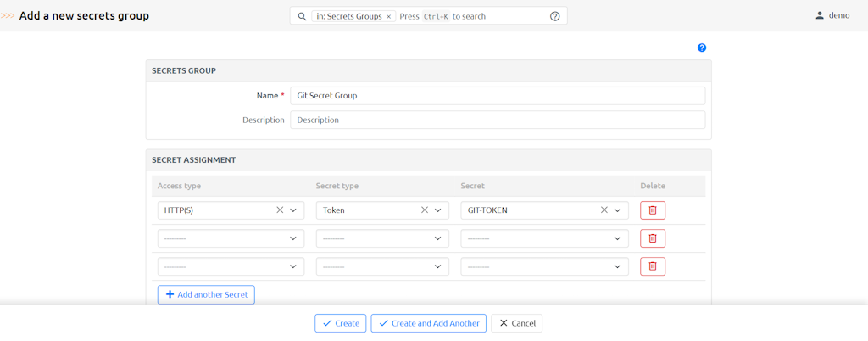Click the Create button

340,323
